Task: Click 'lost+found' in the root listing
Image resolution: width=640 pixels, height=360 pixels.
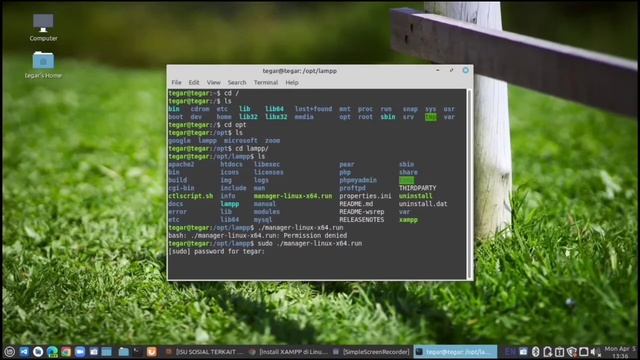Action: 313,109
